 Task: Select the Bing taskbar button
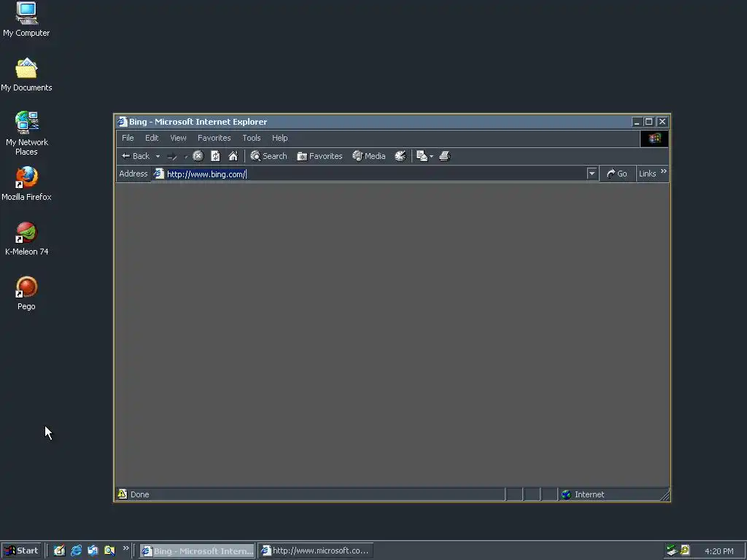197,551
